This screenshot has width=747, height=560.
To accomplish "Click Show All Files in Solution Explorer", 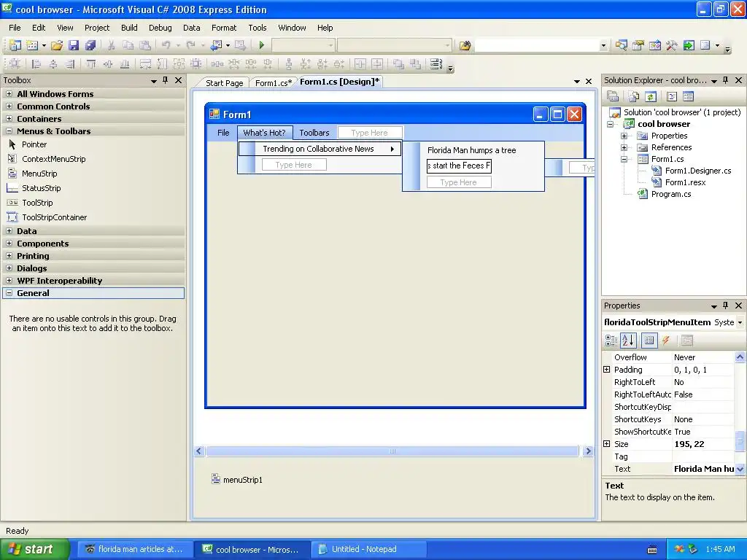I will point(634,97).
